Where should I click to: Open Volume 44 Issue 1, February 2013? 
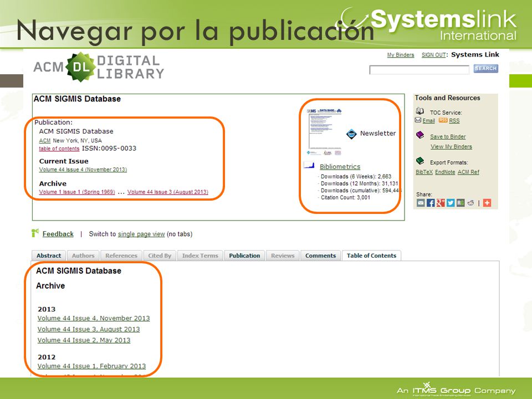[x=91, y=366]
